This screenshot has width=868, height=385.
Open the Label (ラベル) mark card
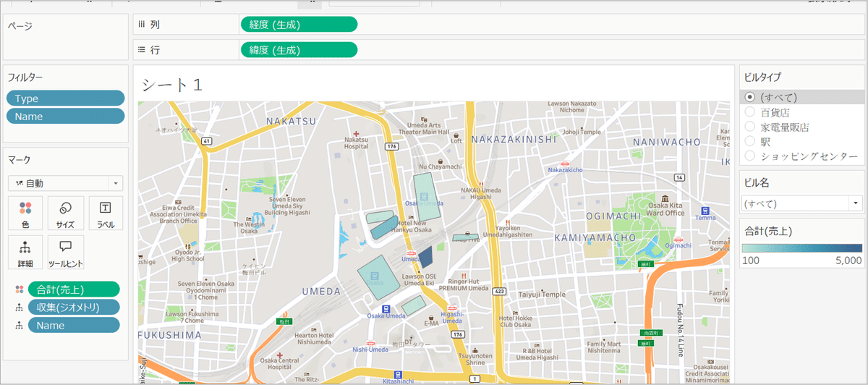106,213
